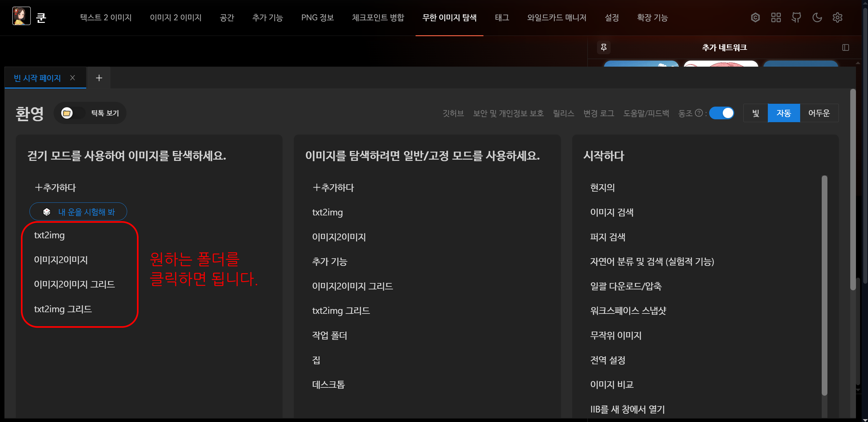The height and width of the screenshot is (422, 868).
Task: Click the pin icon in 추가 네트워크 panel
Action: [x=604, y=47]
